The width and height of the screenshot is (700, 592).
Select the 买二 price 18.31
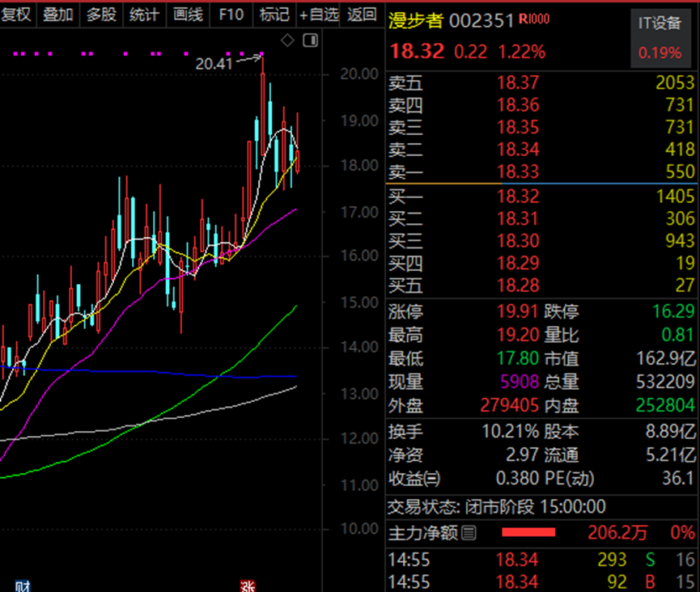[518, 218]
